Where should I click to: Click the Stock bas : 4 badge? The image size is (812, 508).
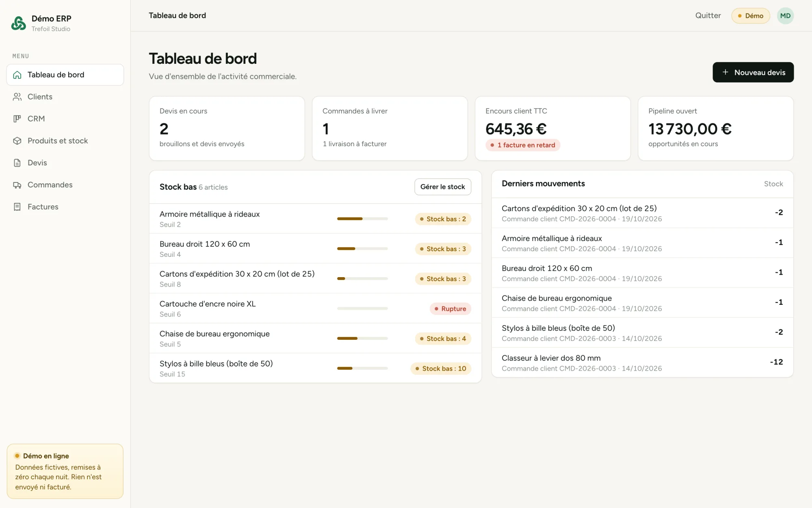pyautogui.click(x=443, y=339)
